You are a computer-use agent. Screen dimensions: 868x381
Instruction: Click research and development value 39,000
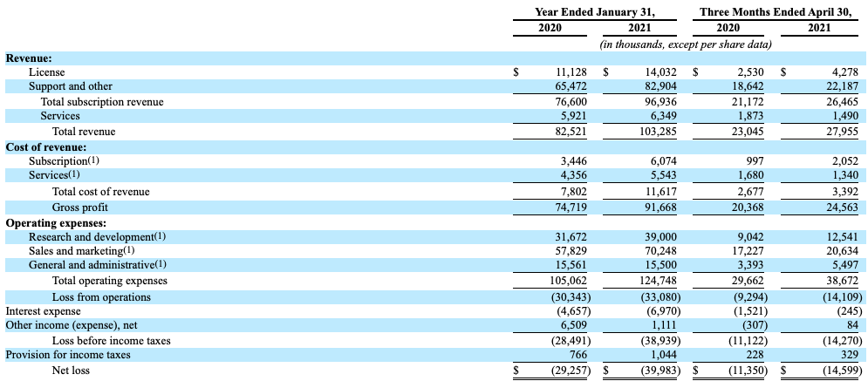pyautogui.click(x=661, y=236)
